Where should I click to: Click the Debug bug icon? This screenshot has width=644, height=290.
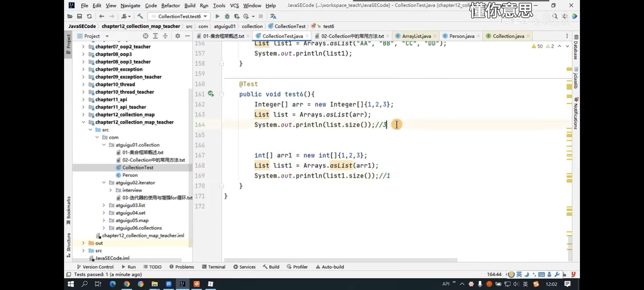click(x=227, y=16)
